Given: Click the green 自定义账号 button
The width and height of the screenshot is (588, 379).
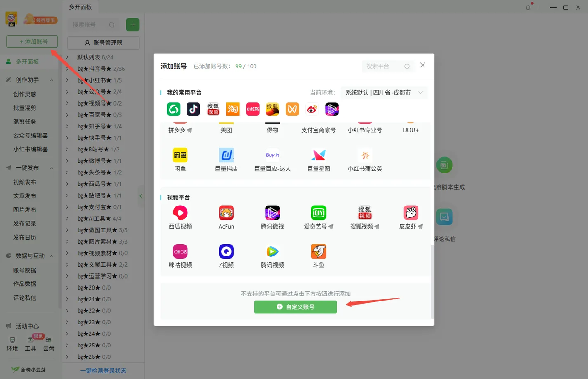Looking at the screenshot, I should point(295,307).
